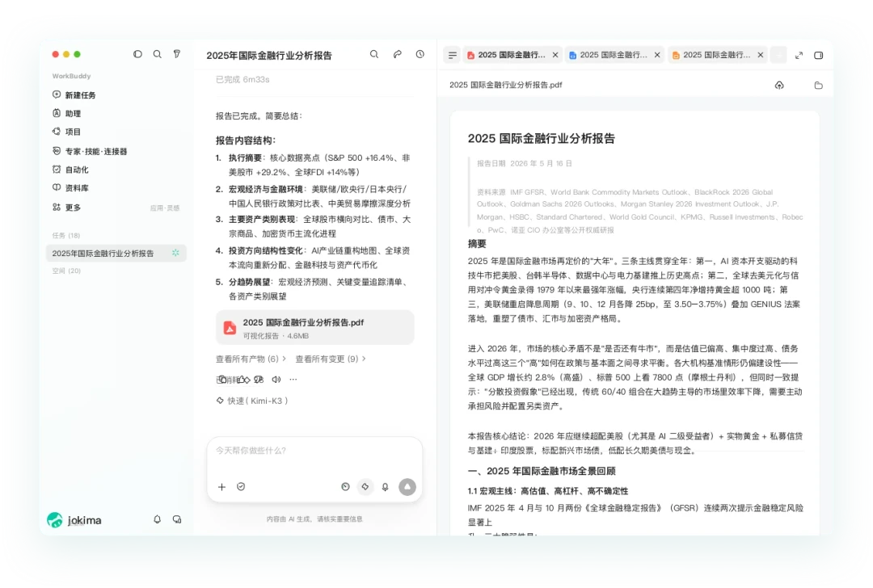
Task: Expand 查看所有变更 (9)
Action: click(x=330, y=359)
